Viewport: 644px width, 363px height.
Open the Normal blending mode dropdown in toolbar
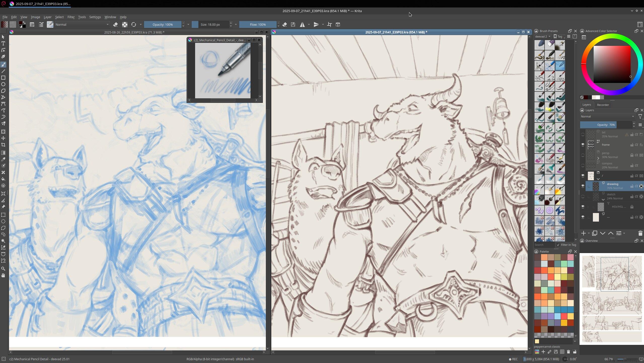(x=82, y=24)
